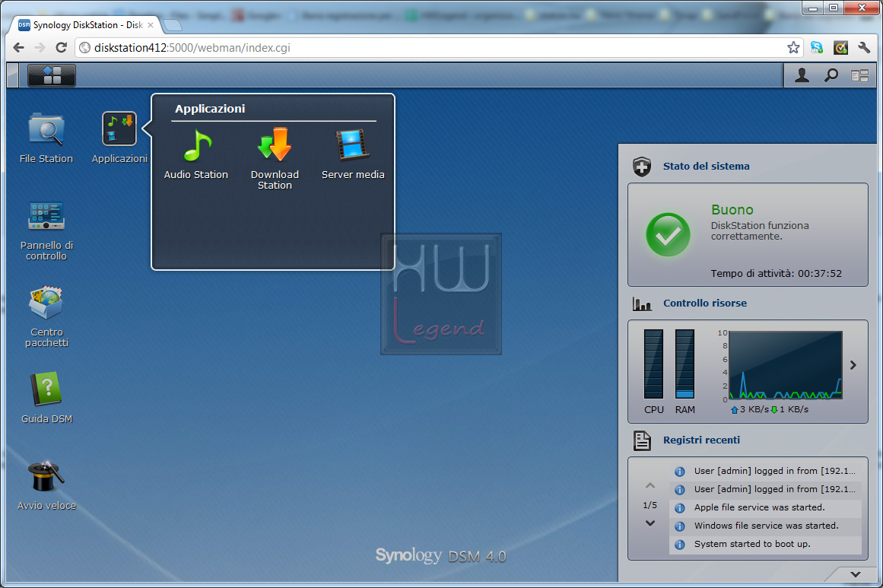Image resolution: width=883 pixels, height=588 pixels.
Task: Click the orange checkmark extension icon
Action: pos(840,48)
